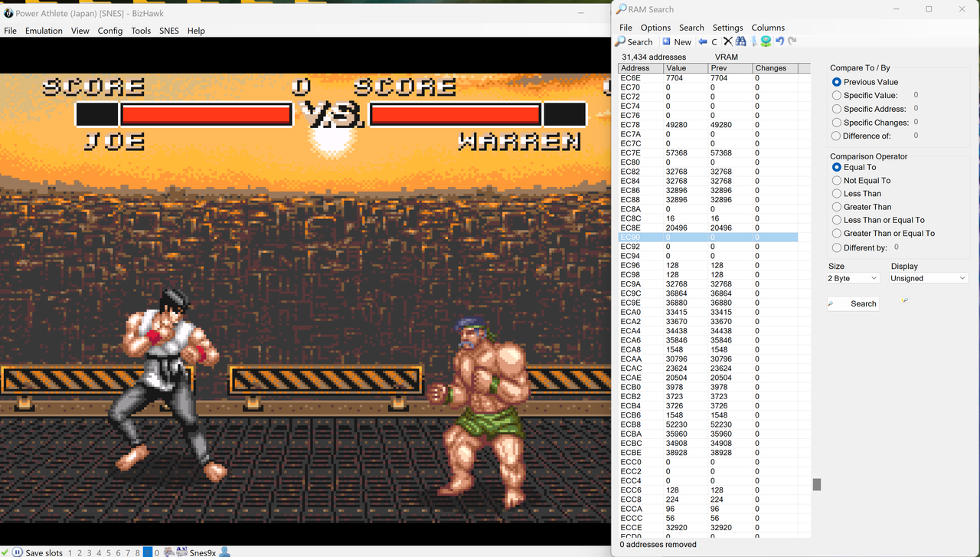The width and height of the screenshot is (980, 557).
Task: Open RAM Search Options menu
Action: tap(655, 28)
